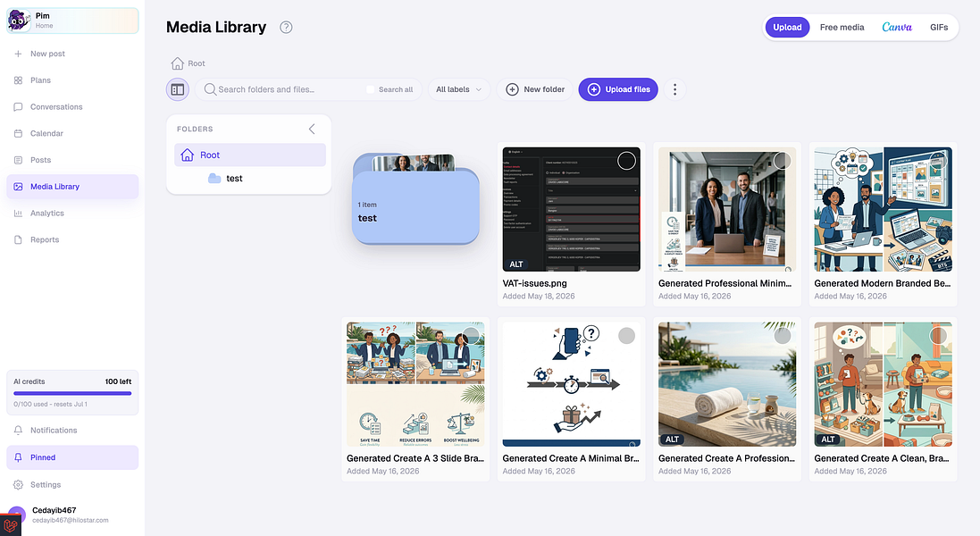This screenshot has height=536, width=980.
Task: Click the AI credits usage progress bar
Action: click(72, 394)
